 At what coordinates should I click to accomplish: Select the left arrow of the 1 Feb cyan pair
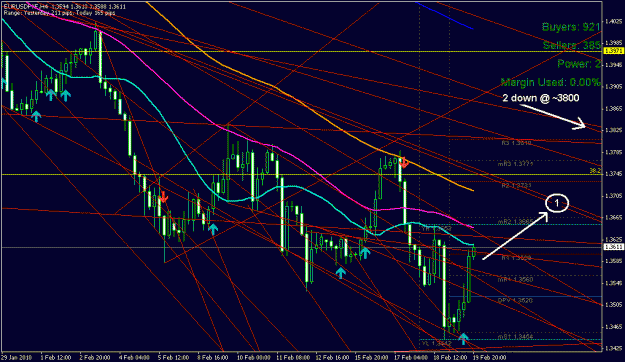tap(51, 95)
